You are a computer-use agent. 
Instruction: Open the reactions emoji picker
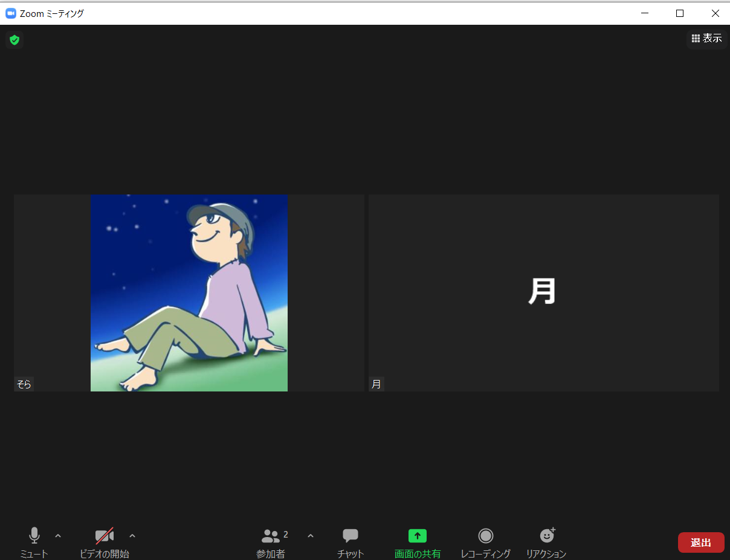[546, 536]
